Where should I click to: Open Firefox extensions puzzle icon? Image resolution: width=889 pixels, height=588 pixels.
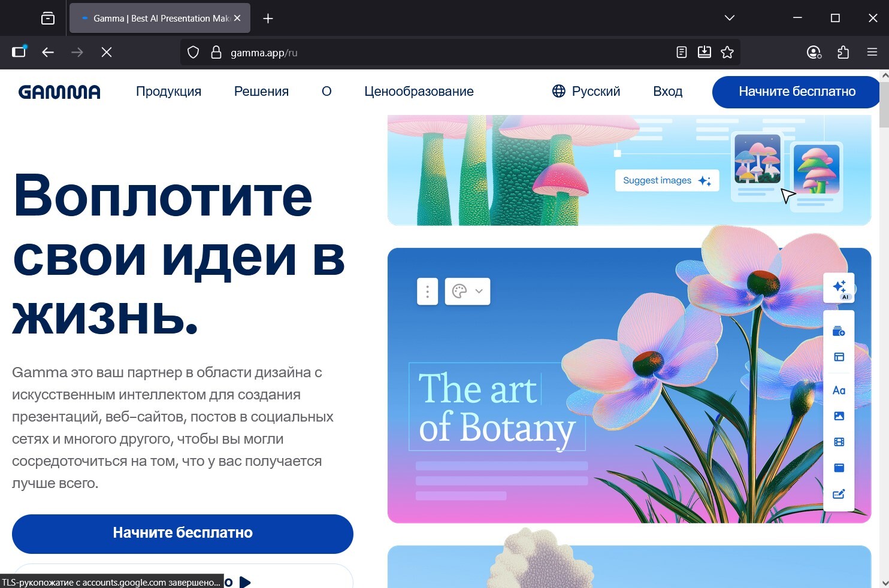(x=843, y=53)
